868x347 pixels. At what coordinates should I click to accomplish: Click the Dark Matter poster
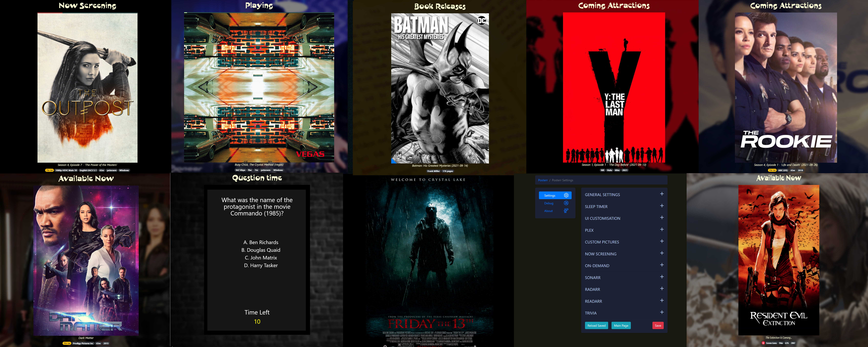click(86, 260)
